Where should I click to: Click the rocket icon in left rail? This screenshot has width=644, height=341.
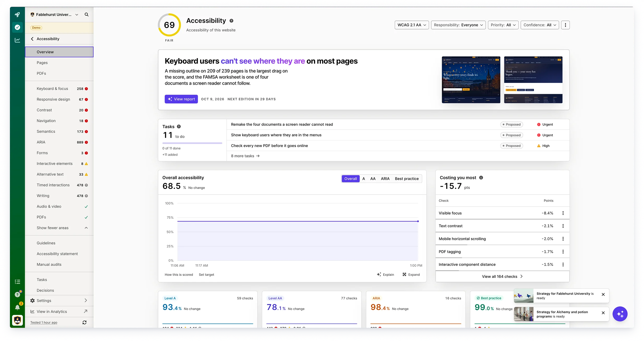click(17, 15)
